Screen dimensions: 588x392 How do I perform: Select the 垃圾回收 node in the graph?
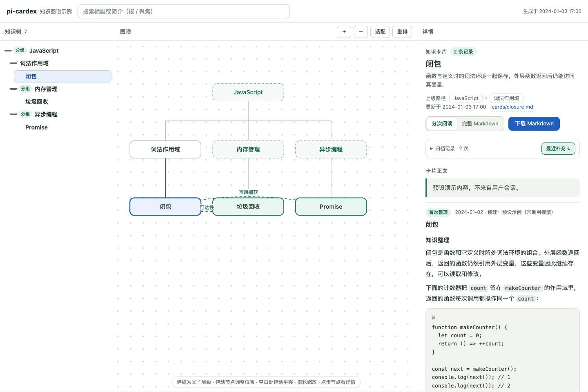(x=248, y=207)
